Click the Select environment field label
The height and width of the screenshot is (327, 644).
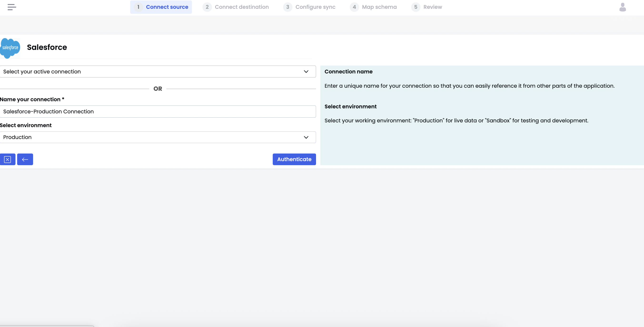[26, 125]
